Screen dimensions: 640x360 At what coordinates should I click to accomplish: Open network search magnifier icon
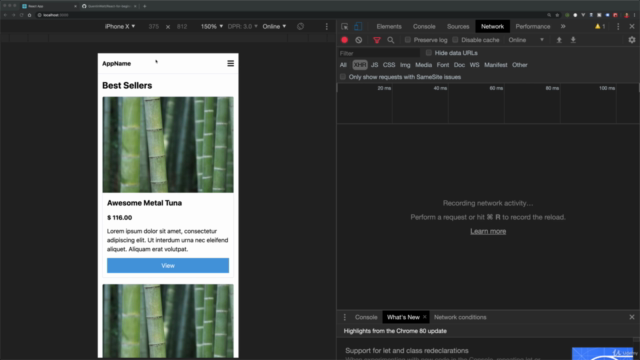point(391,40)
